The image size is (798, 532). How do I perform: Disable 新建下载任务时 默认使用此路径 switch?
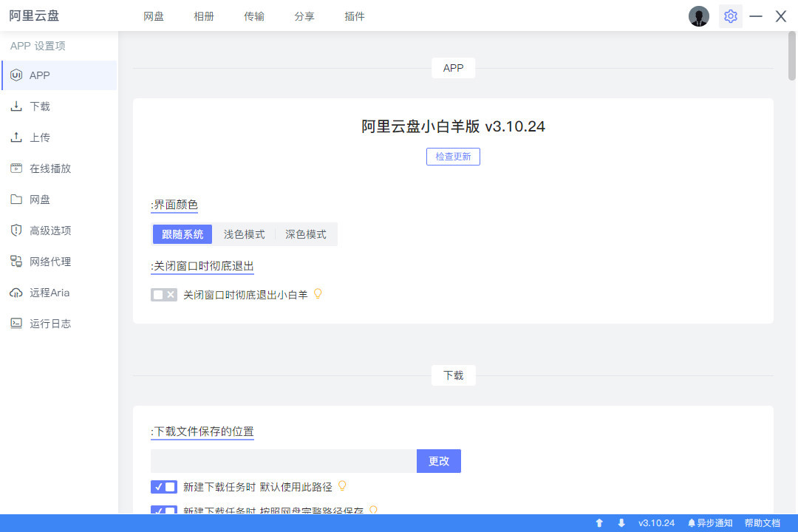coord(164,487)
